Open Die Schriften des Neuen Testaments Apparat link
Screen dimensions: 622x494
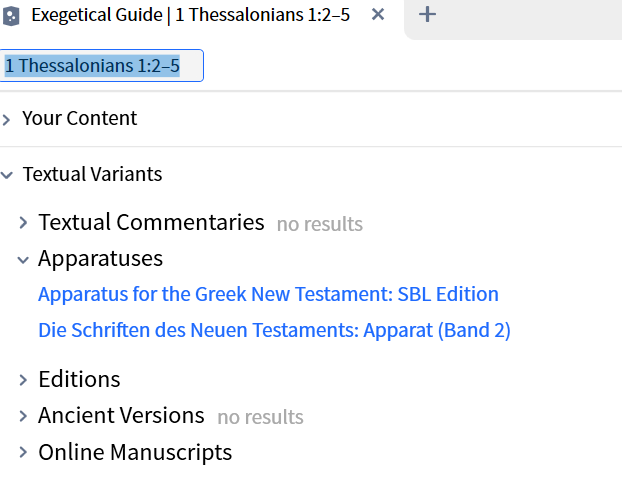point(274,330)
